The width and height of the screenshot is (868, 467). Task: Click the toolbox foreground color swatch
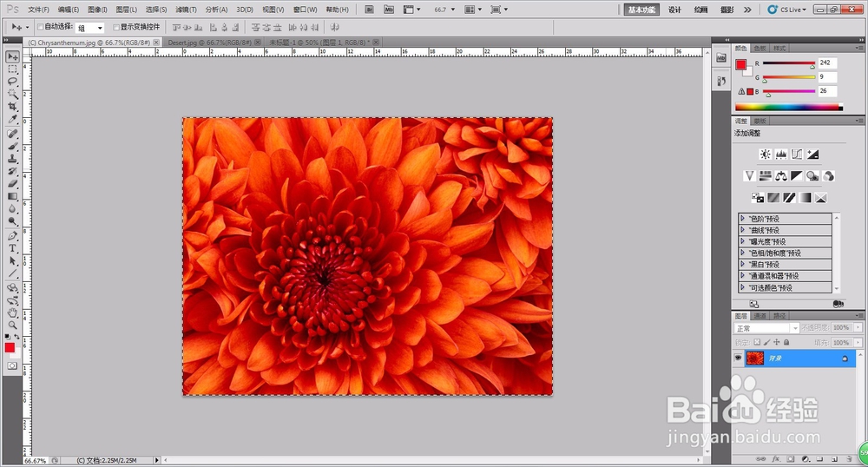[x=10, y=347]
